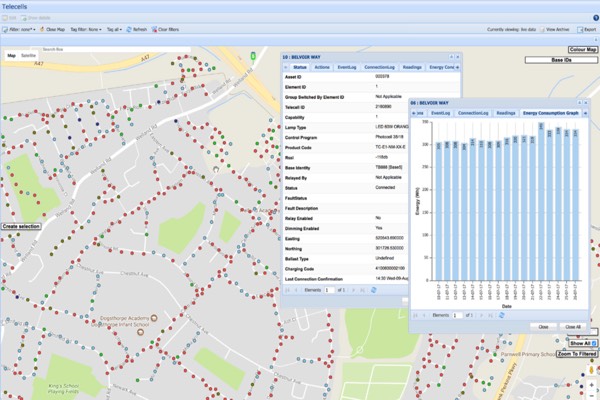Click the tallest bar in energy graph
This screenshot has width=600, height=400.
(541, 202)
